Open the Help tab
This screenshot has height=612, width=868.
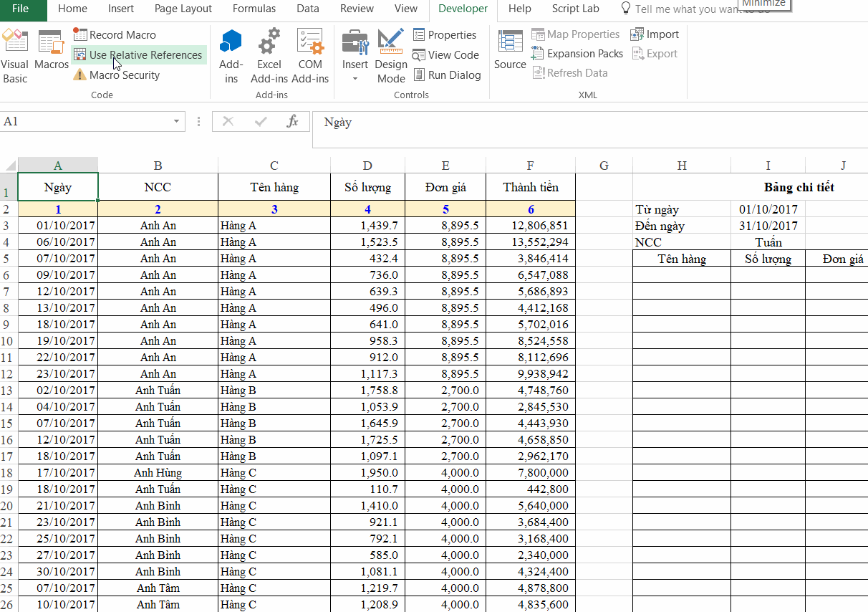[520, 9]
